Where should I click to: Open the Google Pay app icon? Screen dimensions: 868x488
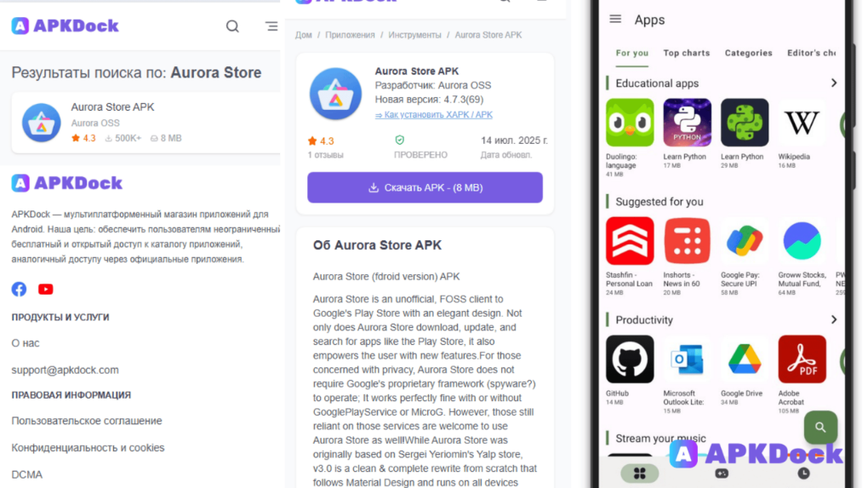(745, 241)
